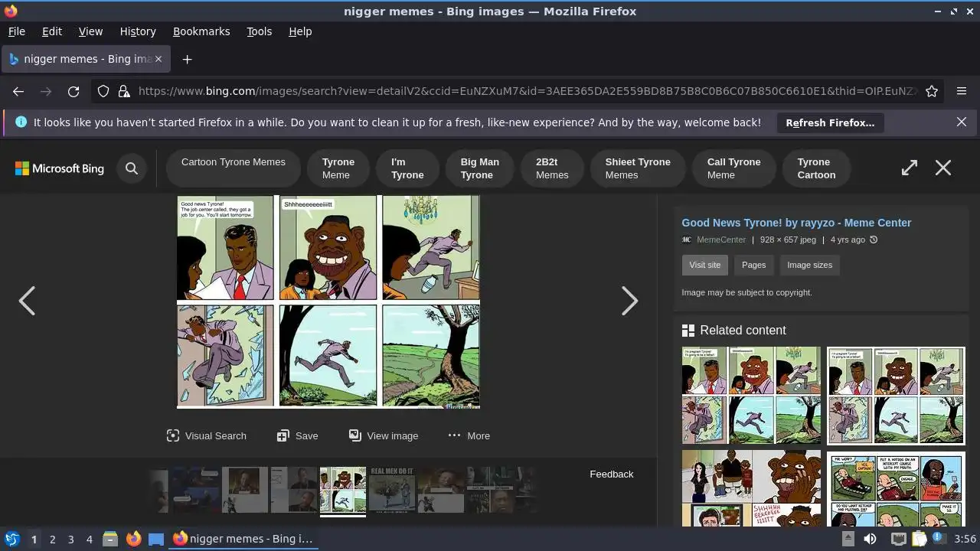Open the Help menu

click(x=300, y=31)
